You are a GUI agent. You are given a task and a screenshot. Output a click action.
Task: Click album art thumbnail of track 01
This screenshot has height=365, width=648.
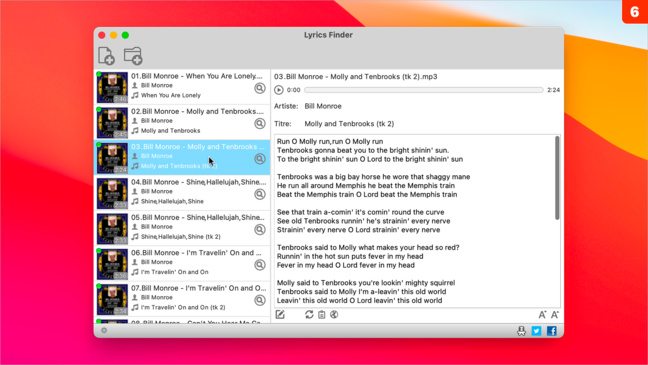point(112,87)
